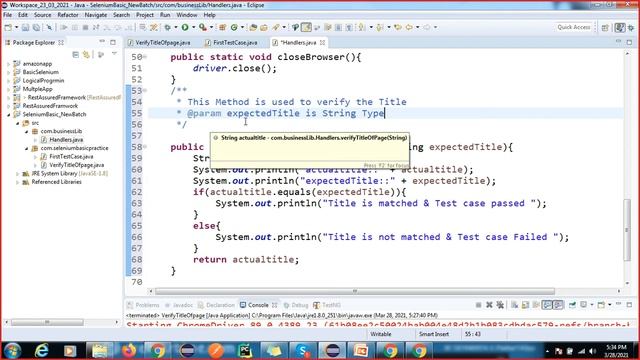
Task: Open the File menu
Action: click(x=7, y=15)
